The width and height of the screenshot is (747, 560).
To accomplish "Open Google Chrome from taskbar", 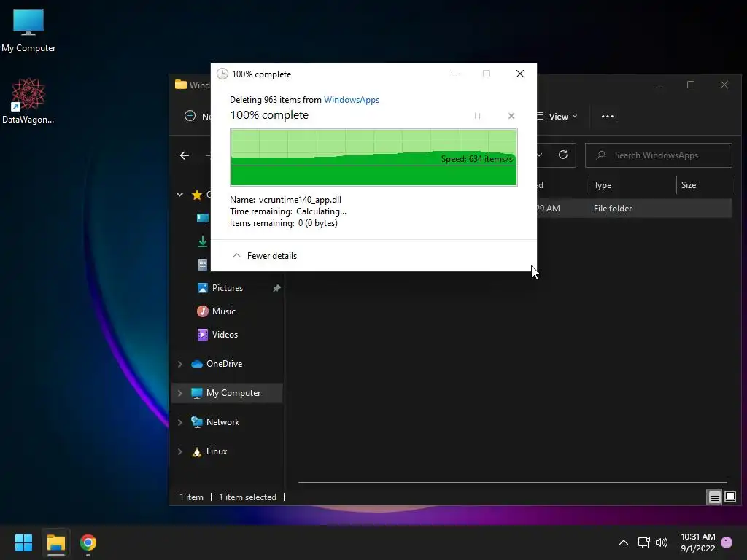I will click(88, 542).
